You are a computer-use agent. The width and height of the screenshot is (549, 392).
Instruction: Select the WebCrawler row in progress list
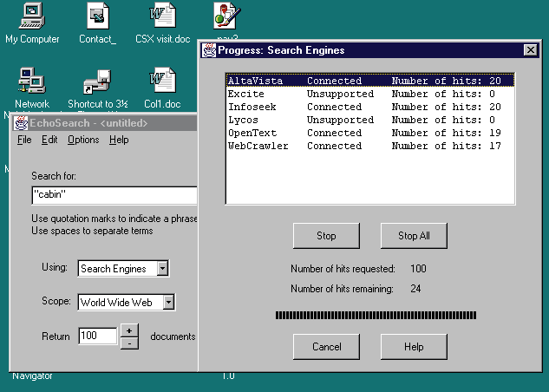(x=370, y=146)
